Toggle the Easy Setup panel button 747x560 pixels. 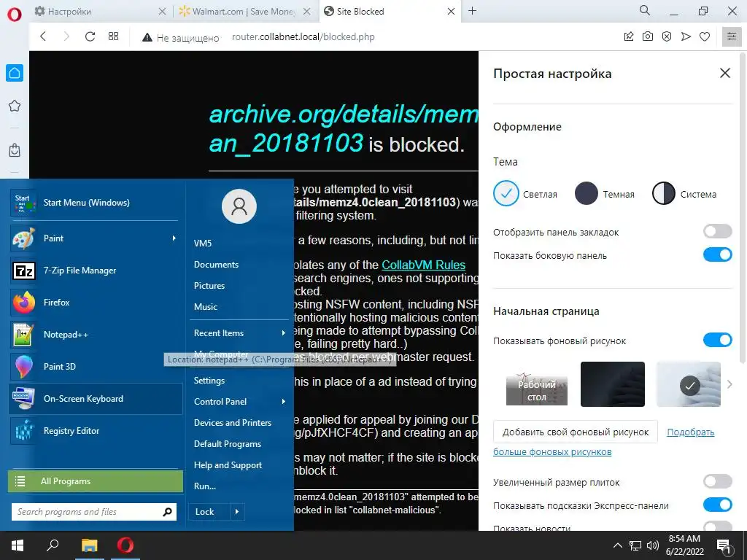click(x=732, y=36)
